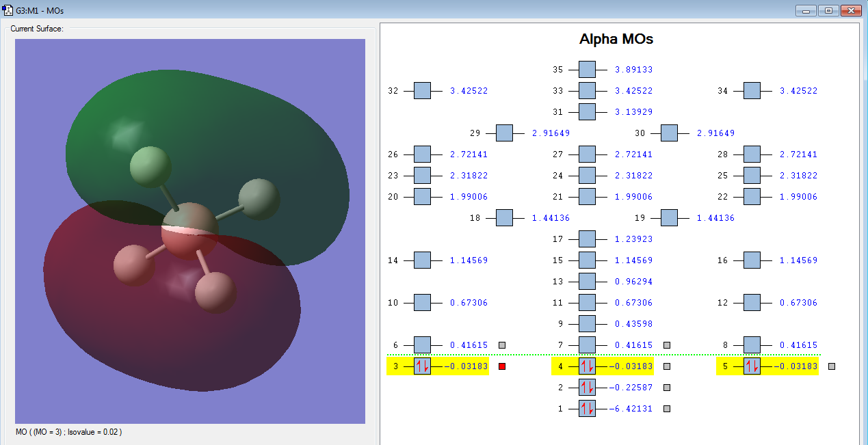This screenshot has width=868, height=445.
Task: Select orbital box for MO 9
Action: point(587,324)
